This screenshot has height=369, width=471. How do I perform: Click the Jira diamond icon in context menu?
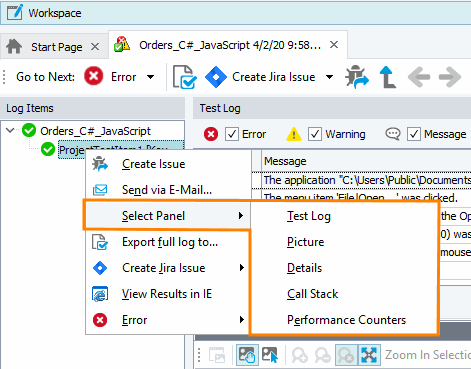100,268
